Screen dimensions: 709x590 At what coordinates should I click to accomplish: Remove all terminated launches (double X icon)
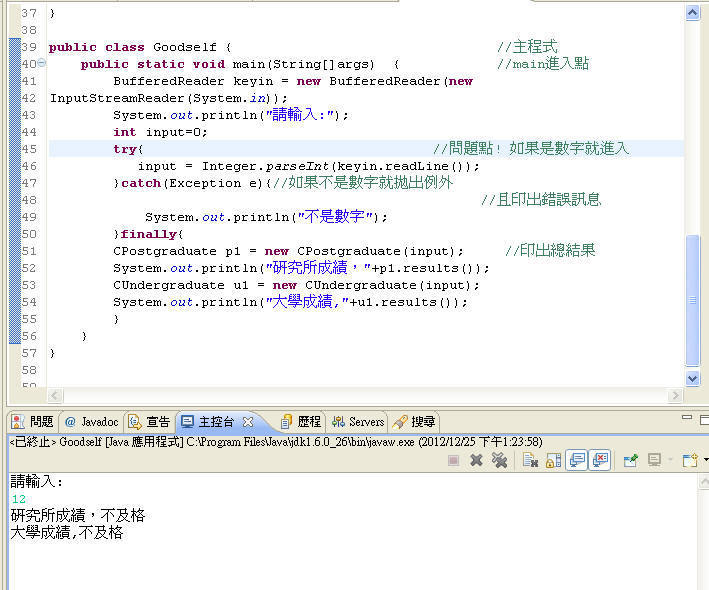500,460
